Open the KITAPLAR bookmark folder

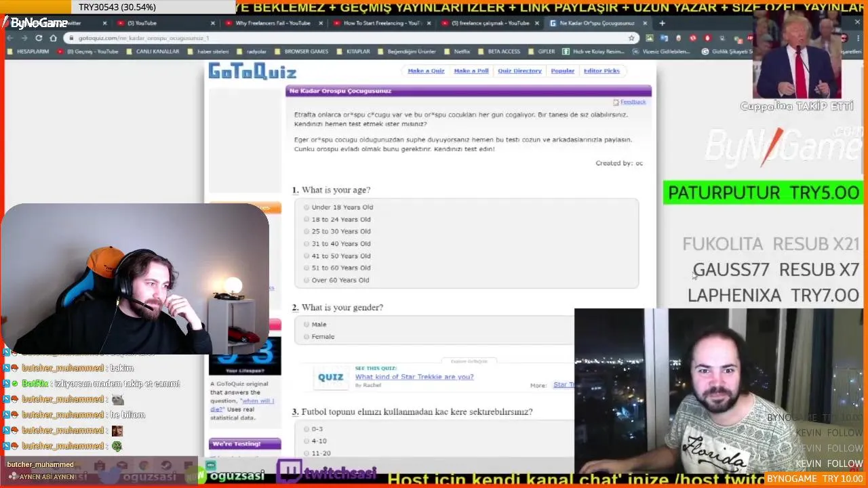tap(353, 52)
